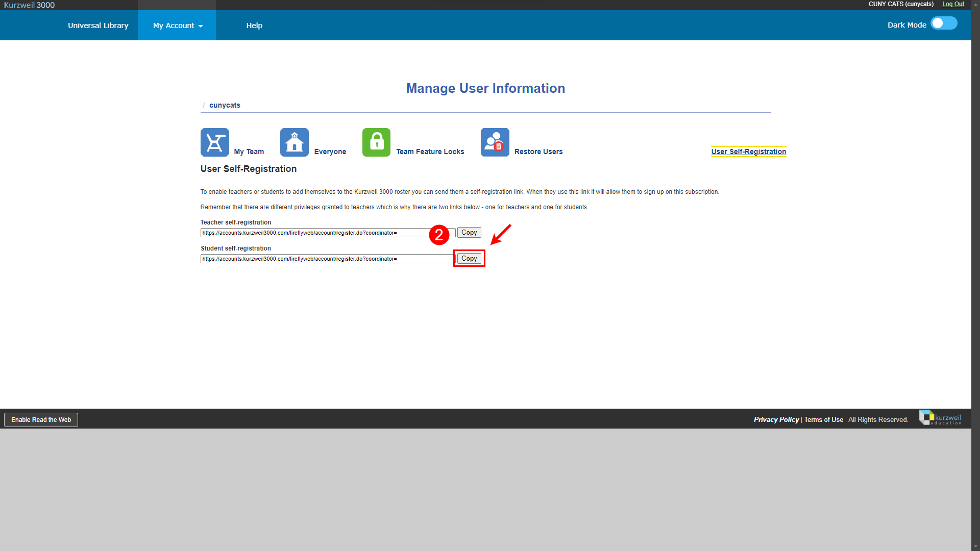This screenshot has height=551, width=980.
Task: Click the Manage User Information heading
Action: [485, 88]
